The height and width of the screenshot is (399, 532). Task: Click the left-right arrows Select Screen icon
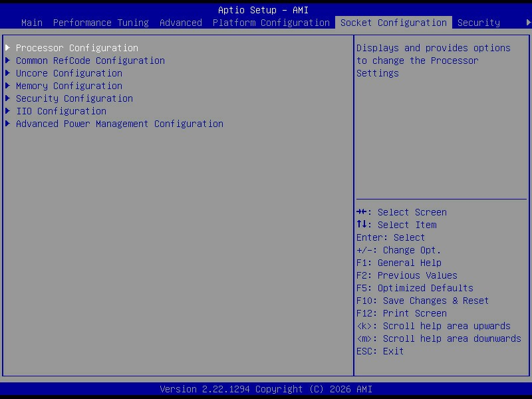pyautogui.click(x=361, y=212)
